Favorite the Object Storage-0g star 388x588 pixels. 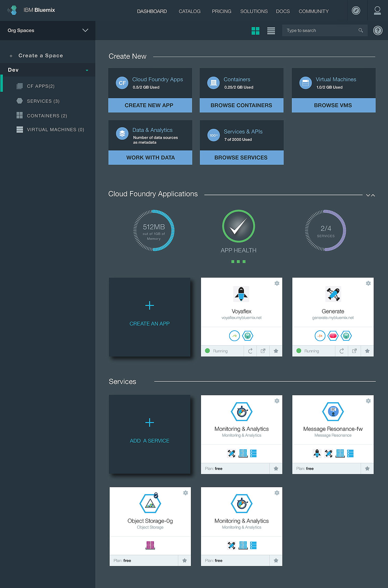click(184, 561)
